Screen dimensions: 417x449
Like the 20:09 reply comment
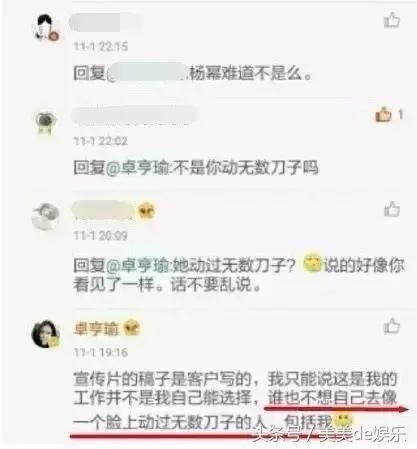(x=392, y=209)
